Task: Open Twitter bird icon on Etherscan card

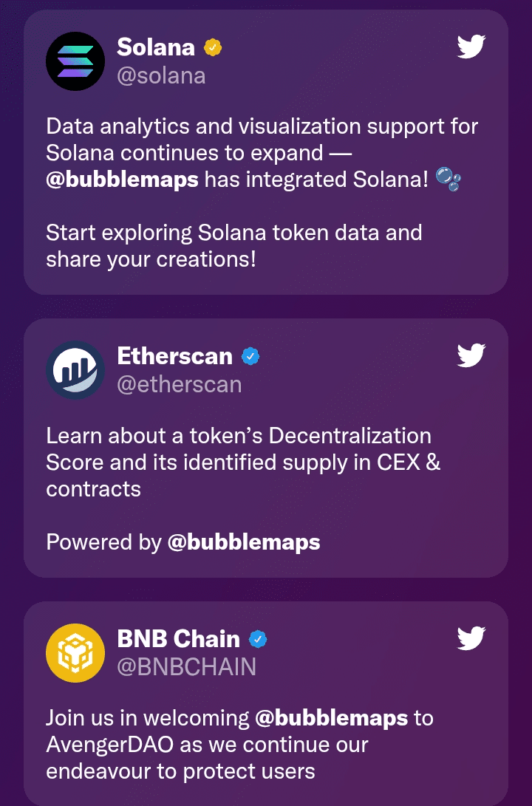Action: [471, 355]
